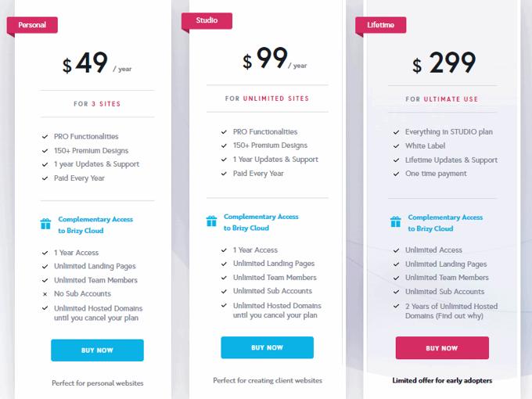Click checkmark beside Studio Unlimited Sub Accounts
532x399 pixels.
[x=225, y=291]
